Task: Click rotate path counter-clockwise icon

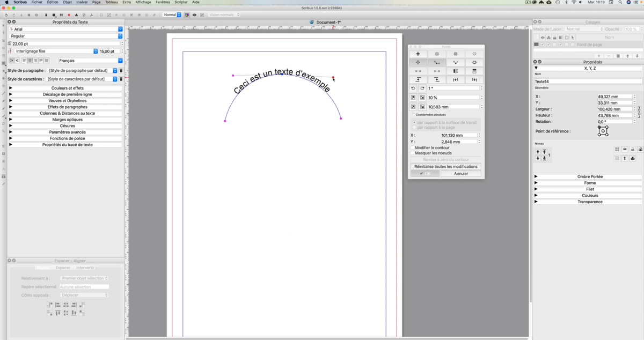Action: [413, 88]
